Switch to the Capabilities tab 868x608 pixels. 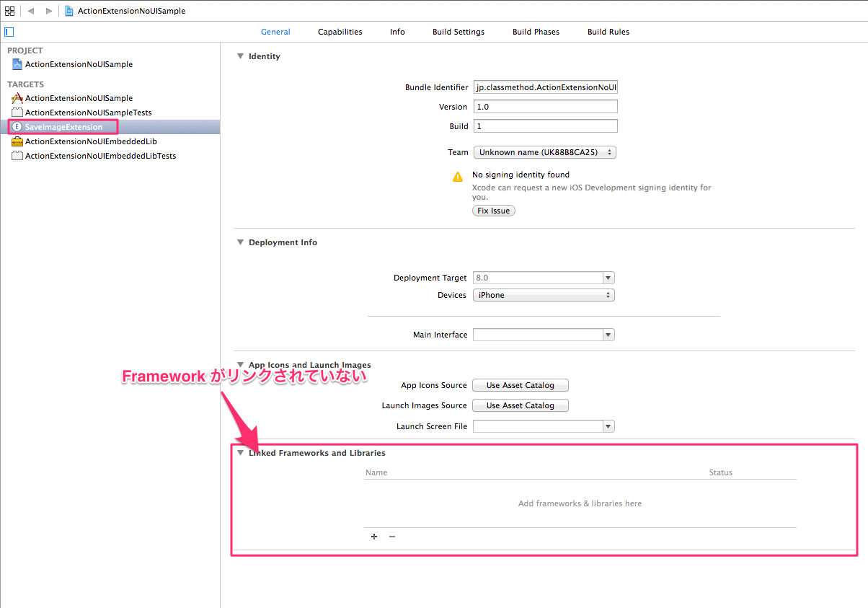pos(340,32)
